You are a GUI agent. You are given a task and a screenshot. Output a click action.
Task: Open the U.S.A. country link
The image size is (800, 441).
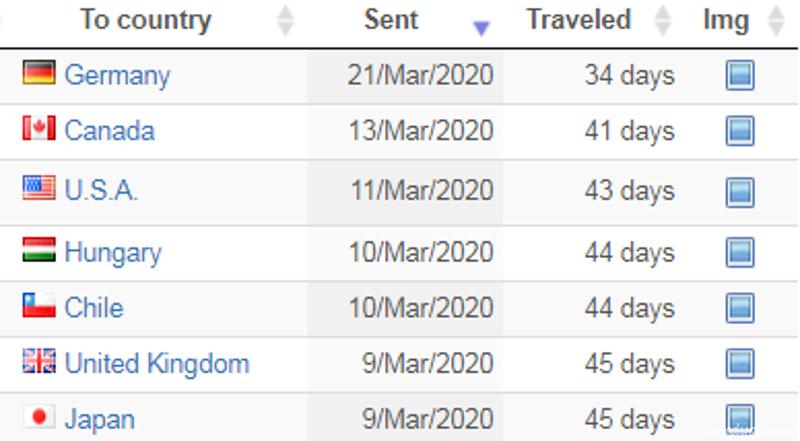[x=101, y=190]
